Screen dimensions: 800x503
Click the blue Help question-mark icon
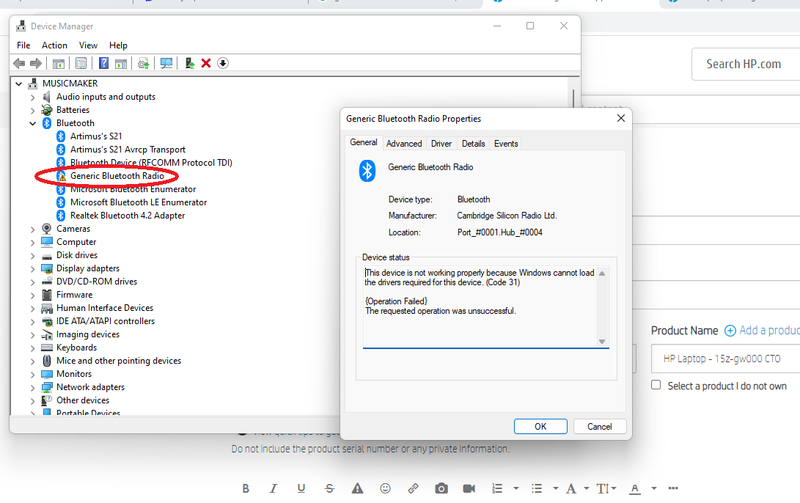click(x=104, y=63)
